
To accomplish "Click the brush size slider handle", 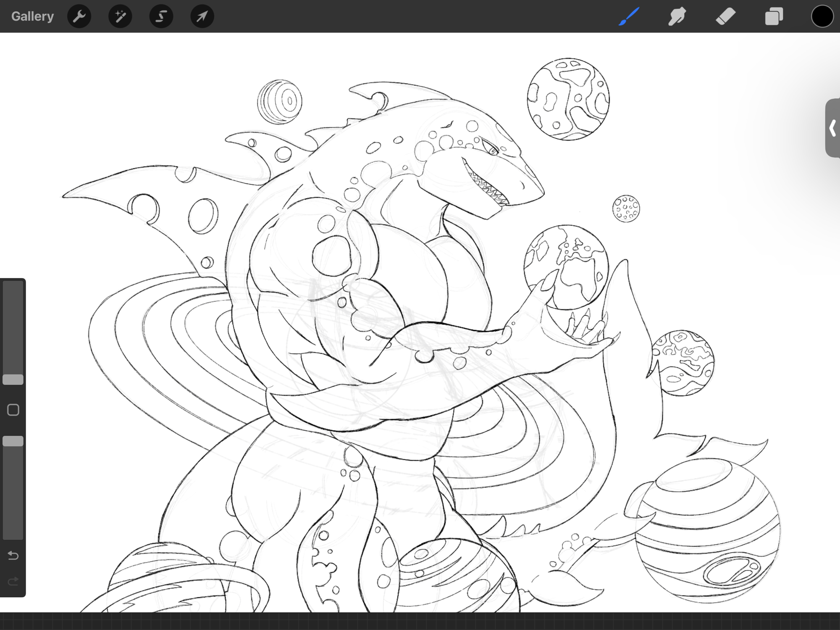I will click(x=13, y=380).
